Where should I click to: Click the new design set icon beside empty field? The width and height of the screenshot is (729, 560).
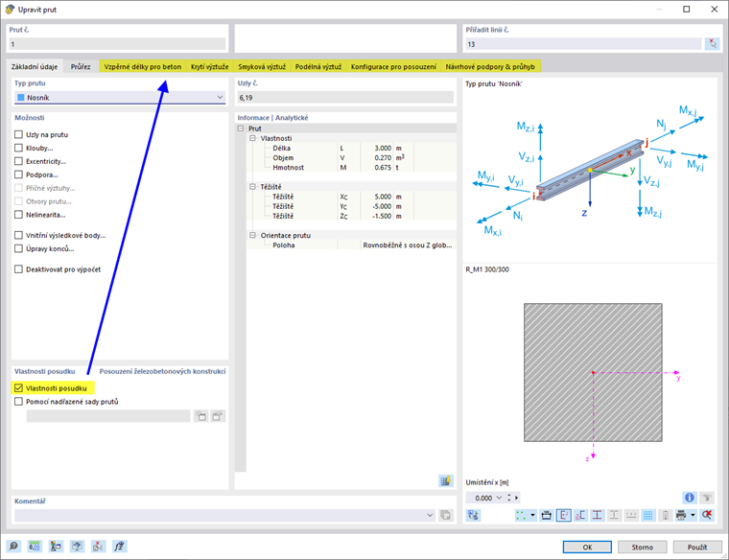click(x=200, y=416)
